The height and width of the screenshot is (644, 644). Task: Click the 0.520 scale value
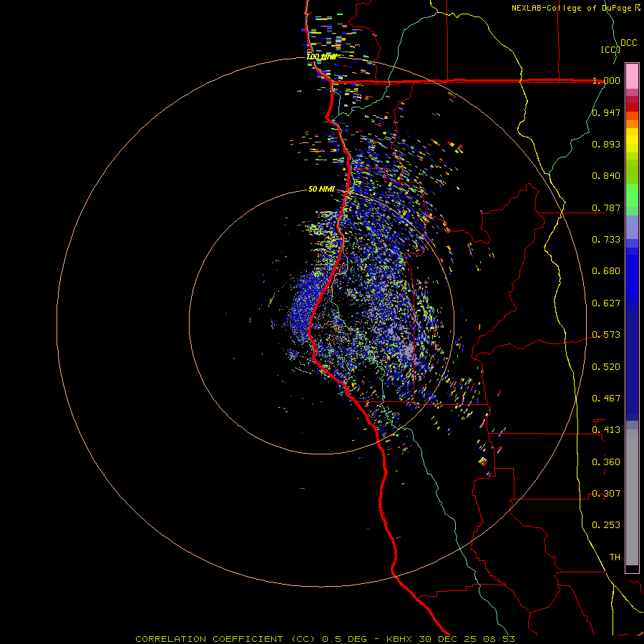606,367
